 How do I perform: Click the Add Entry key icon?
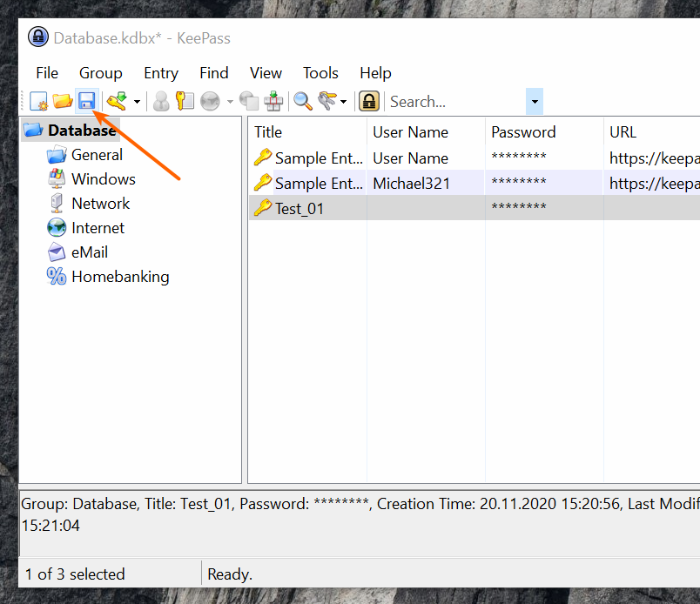[x=116, y=102]
